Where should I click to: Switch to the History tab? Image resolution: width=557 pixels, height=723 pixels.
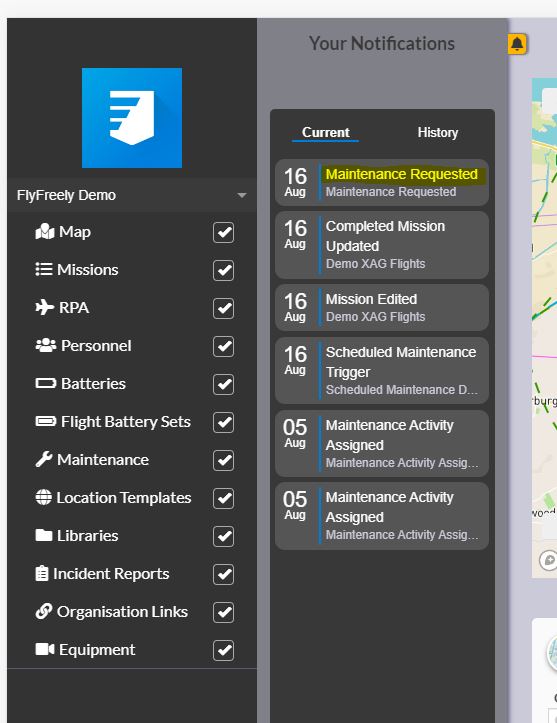(438, 133)
